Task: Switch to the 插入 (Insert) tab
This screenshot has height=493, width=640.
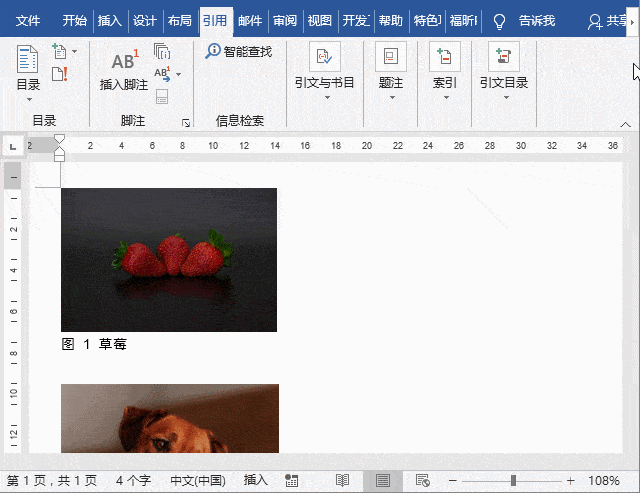Action: click(109, 20)
